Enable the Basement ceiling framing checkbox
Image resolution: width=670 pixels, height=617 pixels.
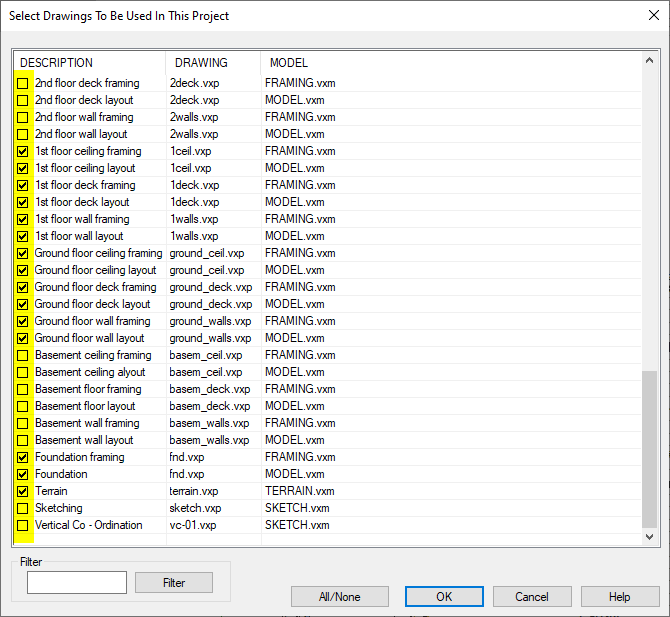(23, 355)
